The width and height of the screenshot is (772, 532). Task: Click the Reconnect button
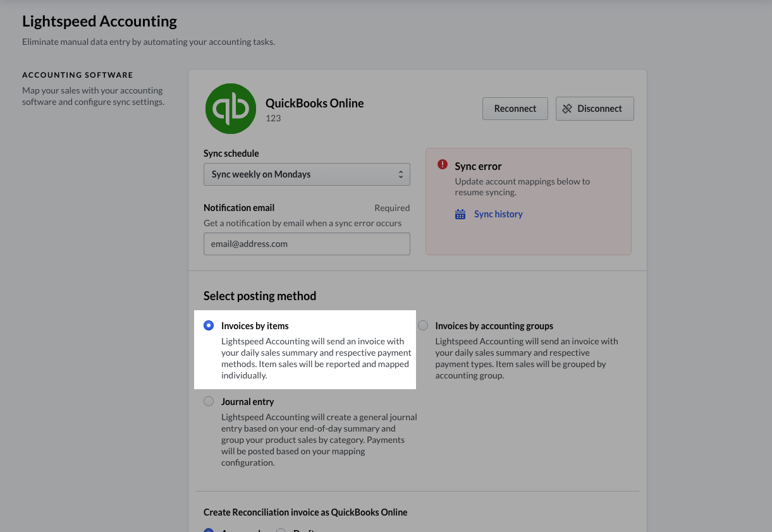pyautogui.click(x=515, y=108)
